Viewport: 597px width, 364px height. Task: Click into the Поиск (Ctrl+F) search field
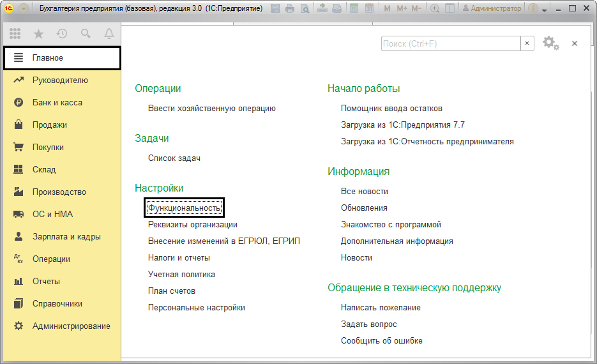451,43
